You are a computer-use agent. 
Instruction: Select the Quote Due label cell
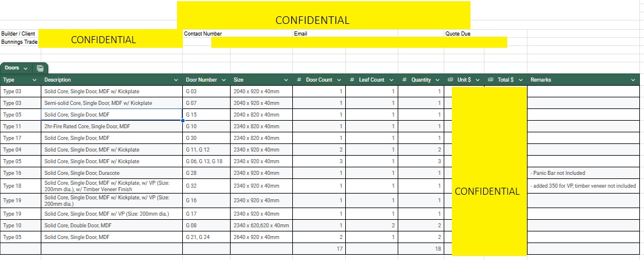pyautogui.click(x=463, y=34)
